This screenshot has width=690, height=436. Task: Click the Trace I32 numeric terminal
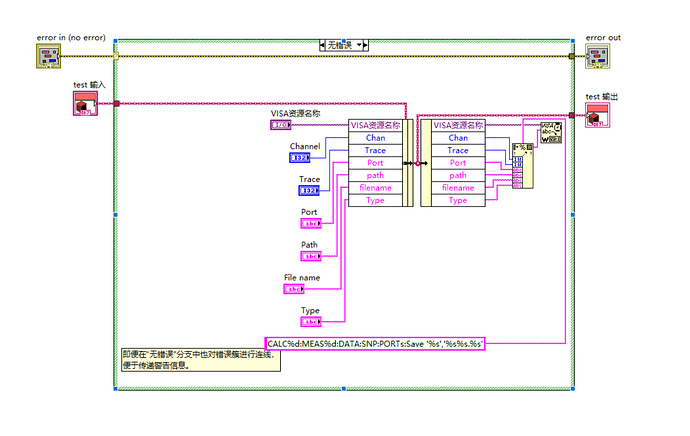click(x=309, y=190)
